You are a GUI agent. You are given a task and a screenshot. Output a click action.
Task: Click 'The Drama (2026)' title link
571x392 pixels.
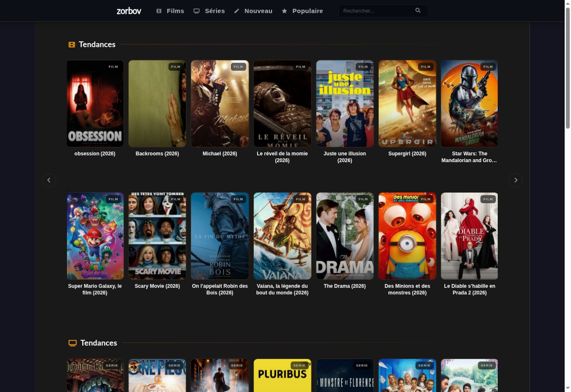[x=345, y=286]
